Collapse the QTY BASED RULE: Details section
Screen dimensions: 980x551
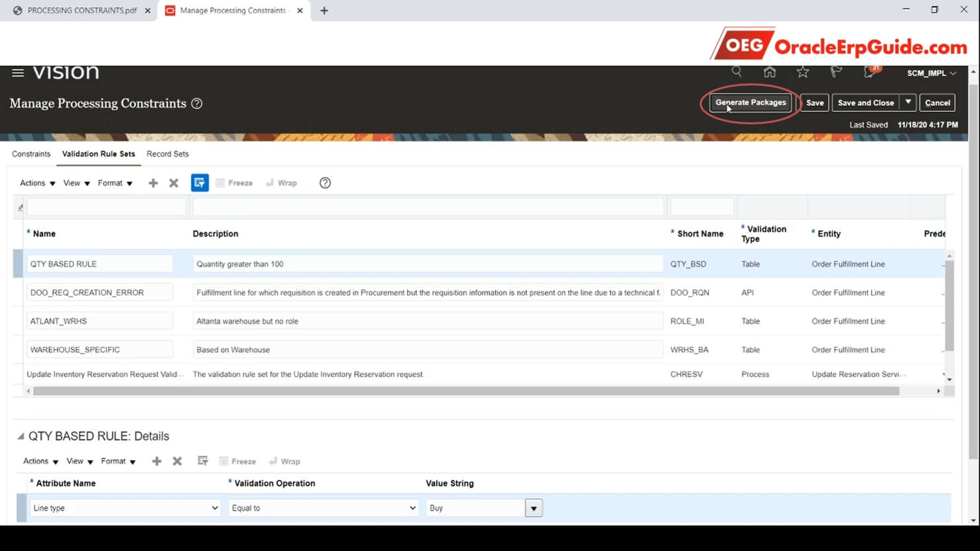[x=20, y=436]
